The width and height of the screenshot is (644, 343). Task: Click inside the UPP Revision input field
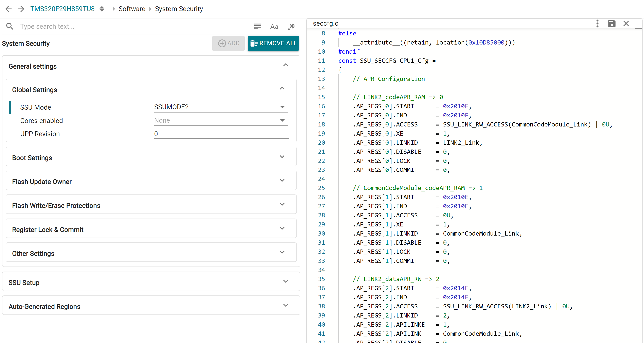click(x=221, y=134)
